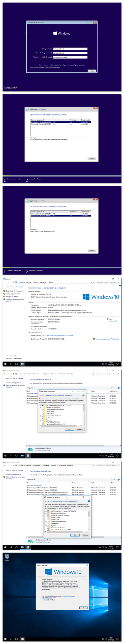Toggle Cliente Telnet checkbox, 20:24 capture dialog
Viewport: 124px width, 644px height.
coord(42,412)
